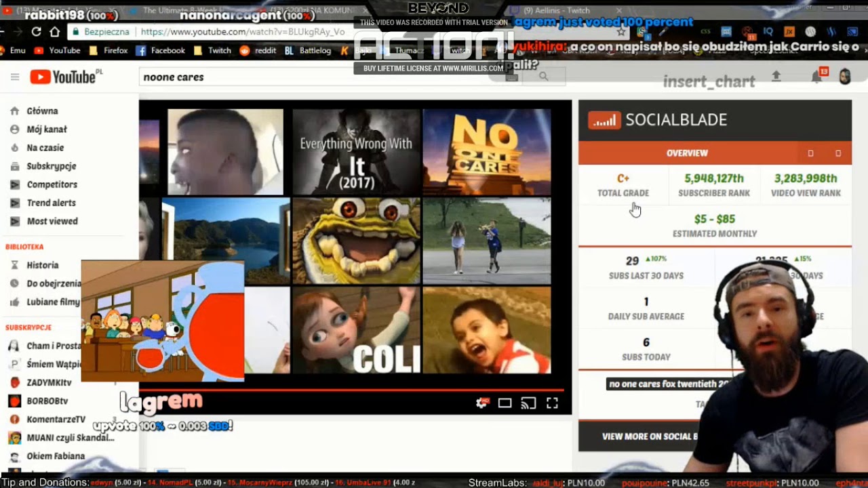Click the BIBLIOTEKA section heading

(24, 247)
